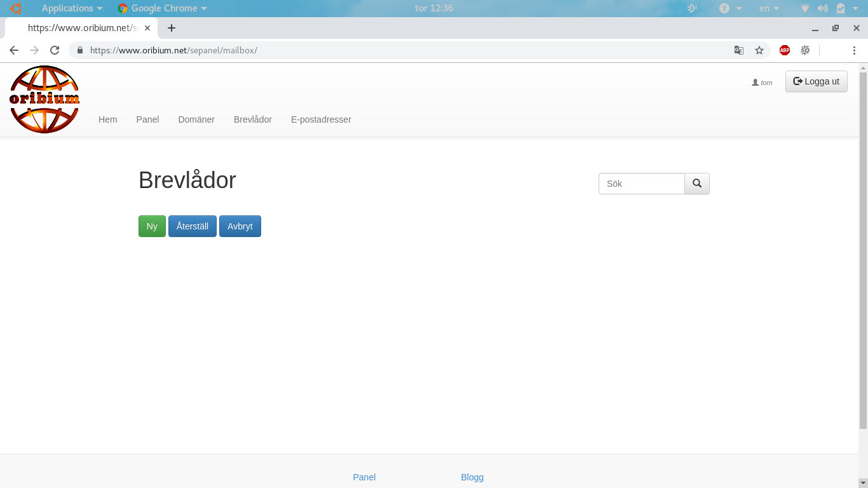Open the Applications menu
The height and width of the screenshot is (488, 868).
point(72,8)
